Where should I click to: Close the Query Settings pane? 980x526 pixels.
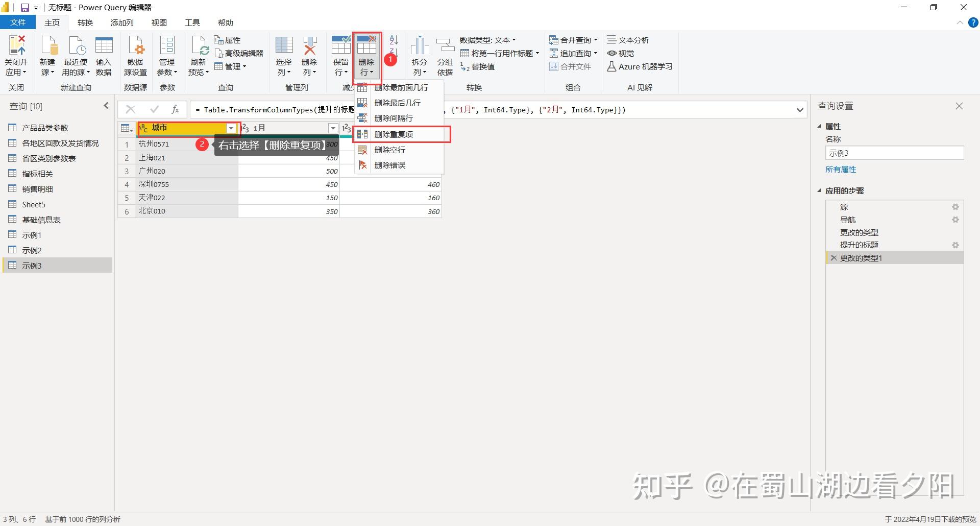coord(959,106)
